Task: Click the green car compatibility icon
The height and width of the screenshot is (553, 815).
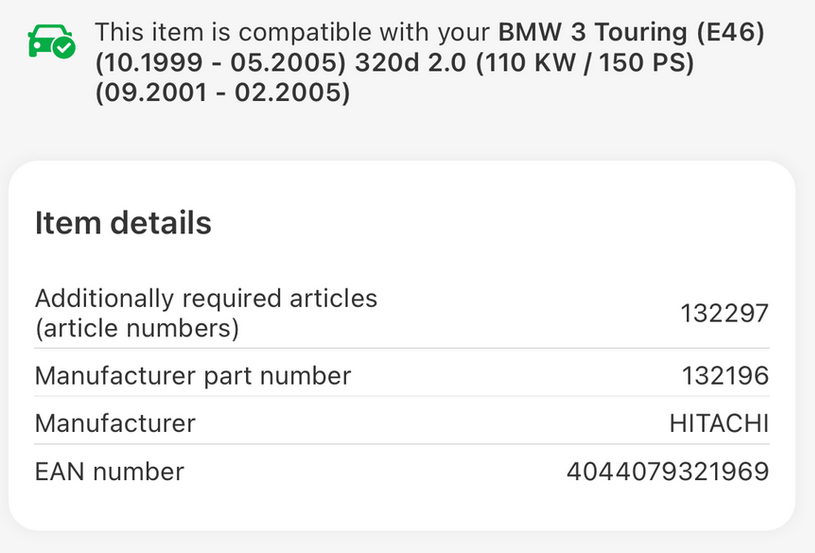Action: [48, 42]
